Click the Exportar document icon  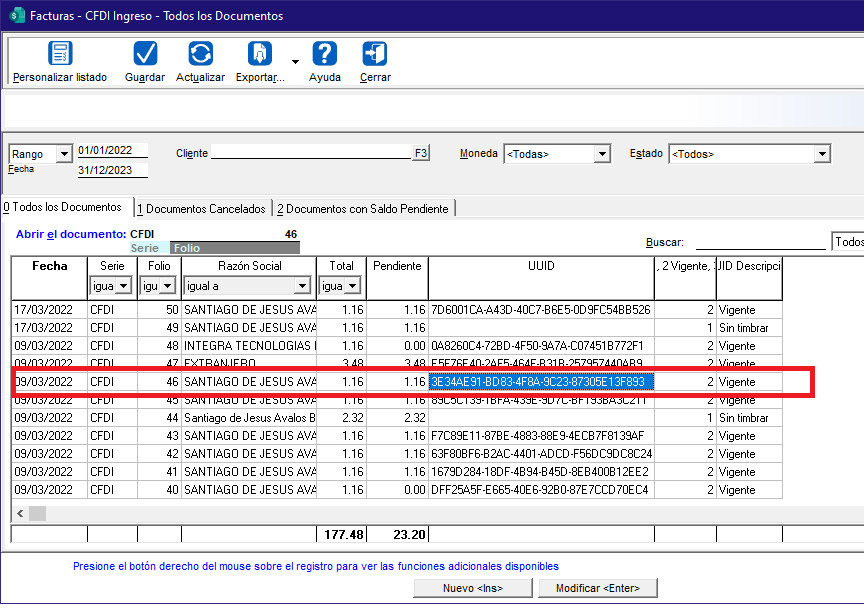tap(260, 54)
